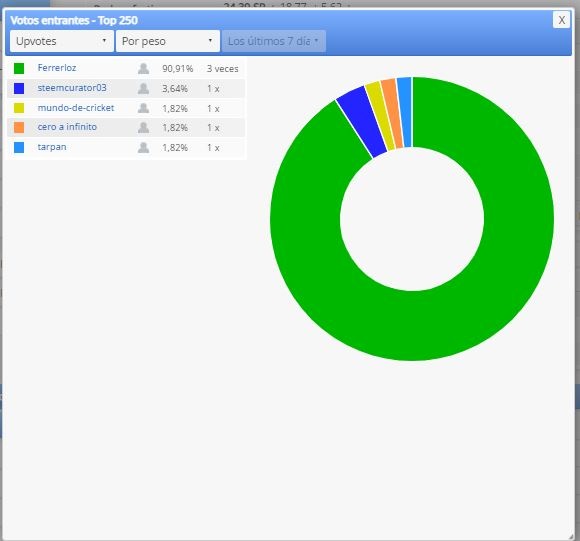Click the user avatar icon beside steemcurator03
The image size is (580, 541).
coord(144,88)
